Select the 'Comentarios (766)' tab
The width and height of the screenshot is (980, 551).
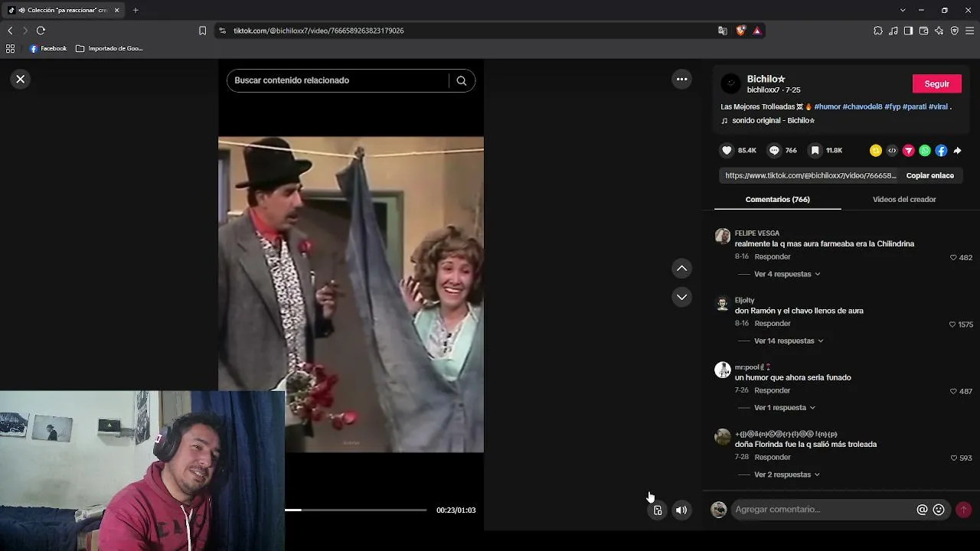(777, 199)
